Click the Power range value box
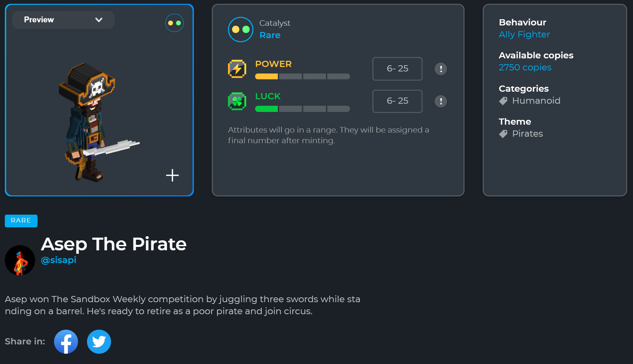 pyautogui.click(x=397, y=69)
